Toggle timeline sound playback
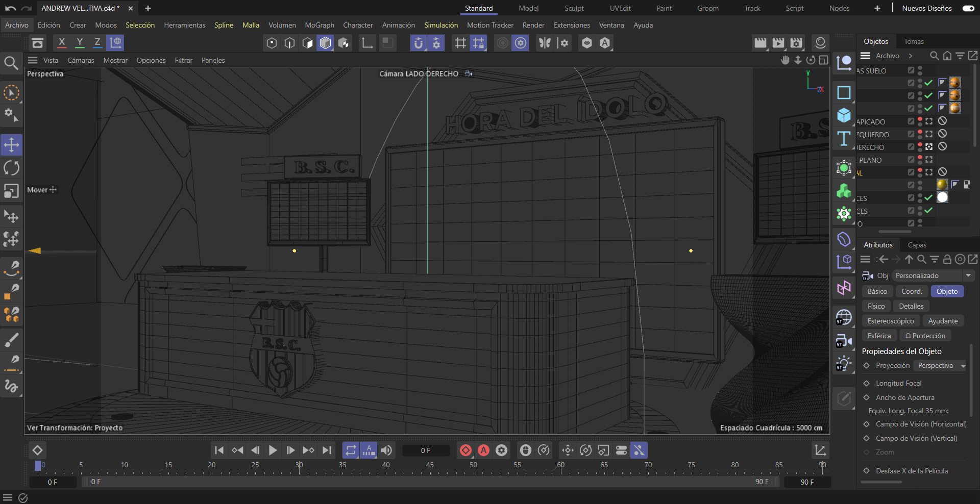980x504 pixels. [386, 450]
